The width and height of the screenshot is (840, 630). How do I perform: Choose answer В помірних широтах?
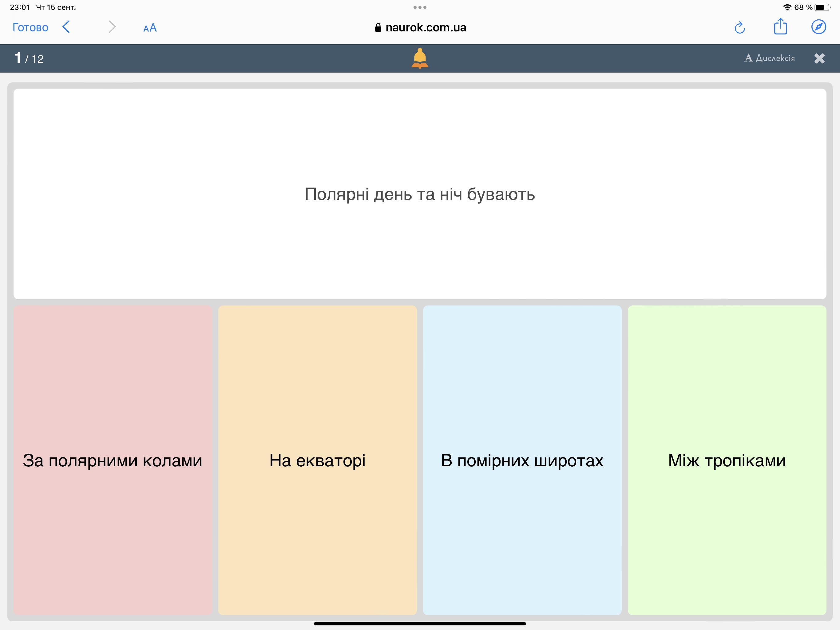pos(522,460)
